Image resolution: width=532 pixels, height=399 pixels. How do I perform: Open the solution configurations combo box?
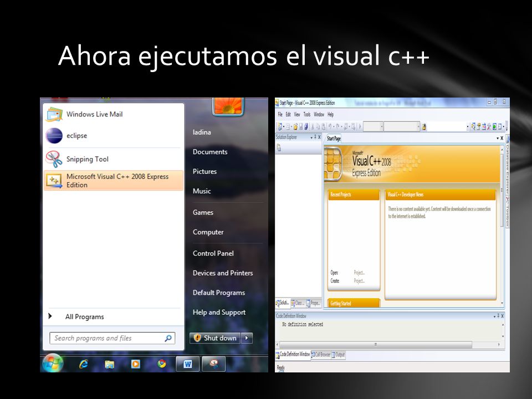click(373, 127)
